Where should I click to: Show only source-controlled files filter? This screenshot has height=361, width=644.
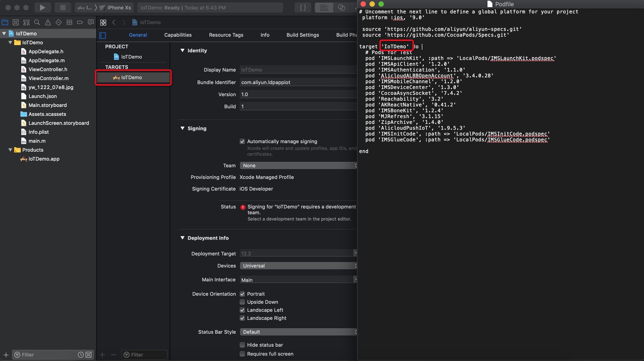point(88,355)
